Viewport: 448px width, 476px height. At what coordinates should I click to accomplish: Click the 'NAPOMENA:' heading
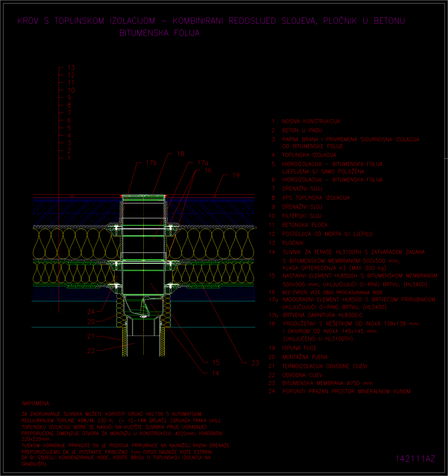[36, 403]
